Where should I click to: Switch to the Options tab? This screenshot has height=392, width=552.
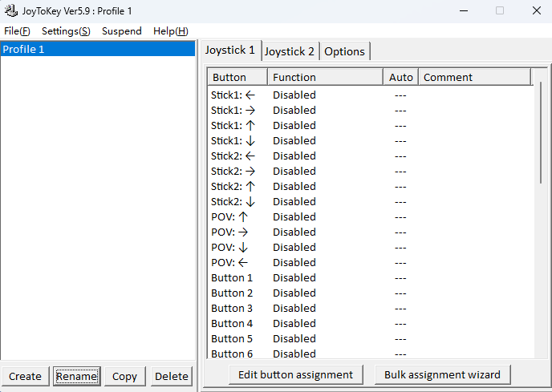click(x=344, y=51)
